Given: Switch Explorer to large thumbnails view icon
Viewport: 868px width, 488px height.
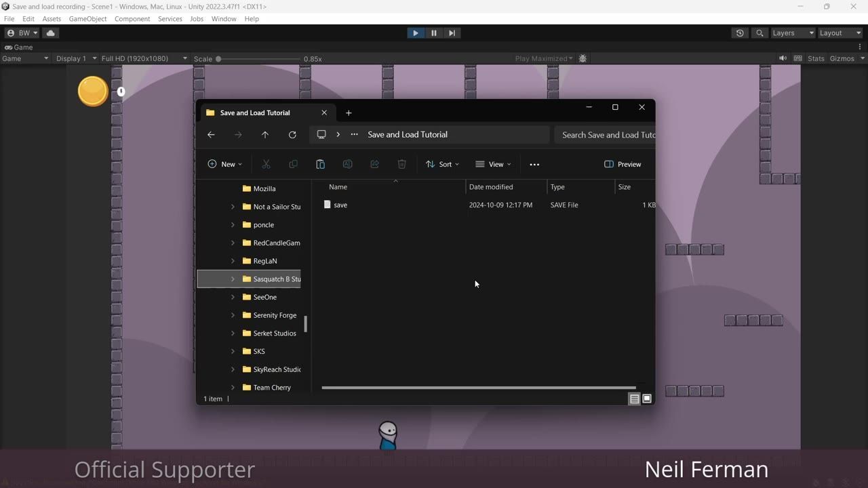Looking at the screenshot, I should (647, 399).
